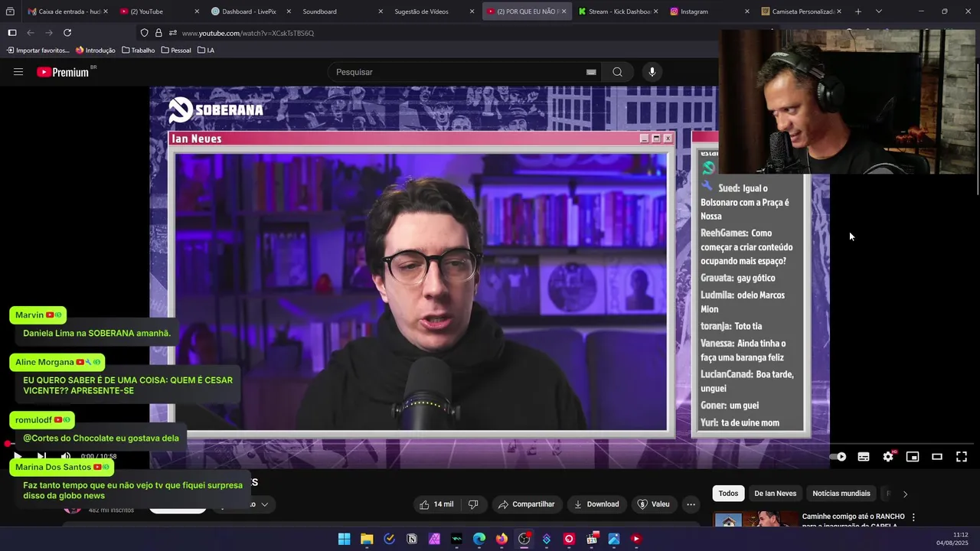
Task: Start voice search with the microphone
Action: coord(652,72)
